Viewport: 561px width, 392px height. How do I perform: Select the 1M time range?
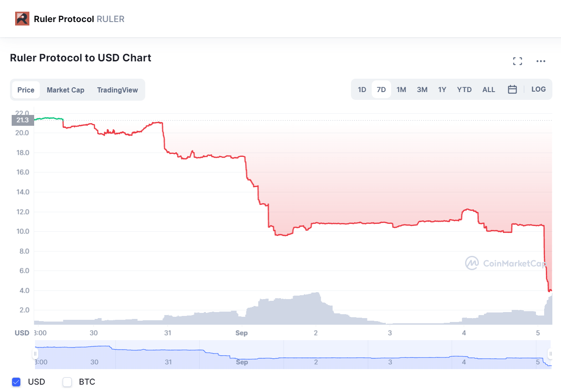(x=401, y=89)
